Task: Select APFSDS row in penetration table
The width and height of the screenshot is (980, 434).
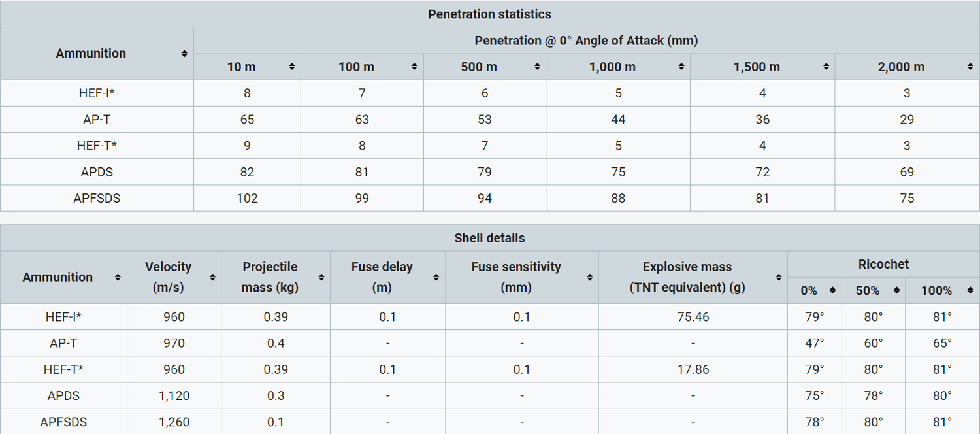Action: 97,198
